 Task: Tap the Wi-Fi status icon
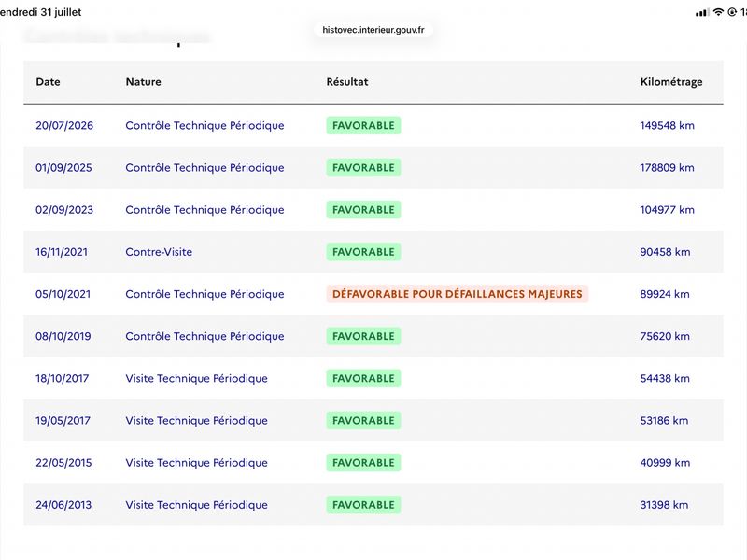pos(718,12)
